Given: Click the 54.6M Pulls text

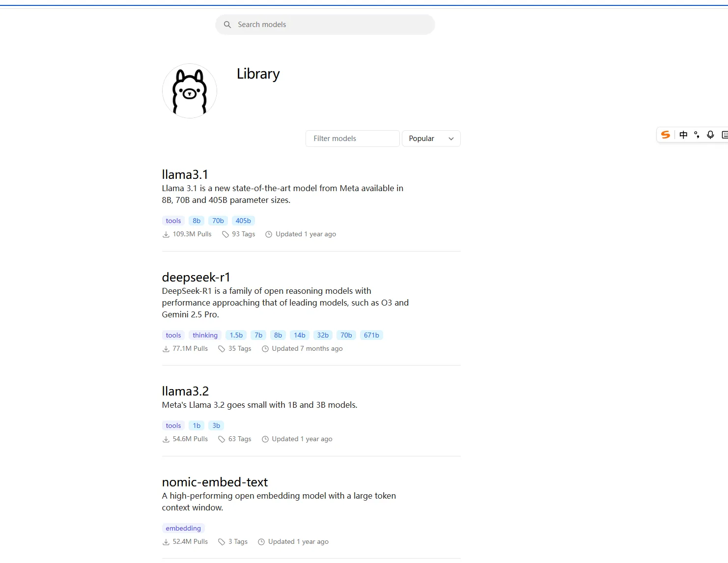Looking at the screenshot, I should 190,439.
